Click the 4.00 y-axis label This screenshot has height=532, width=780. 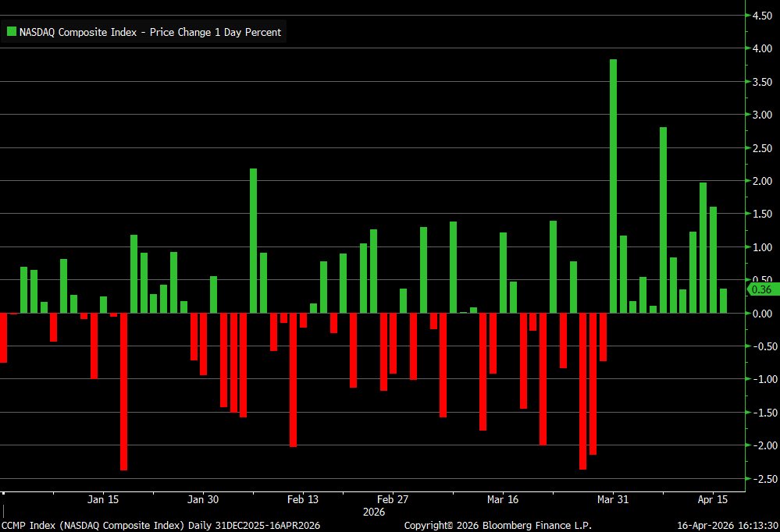[762, 48]
